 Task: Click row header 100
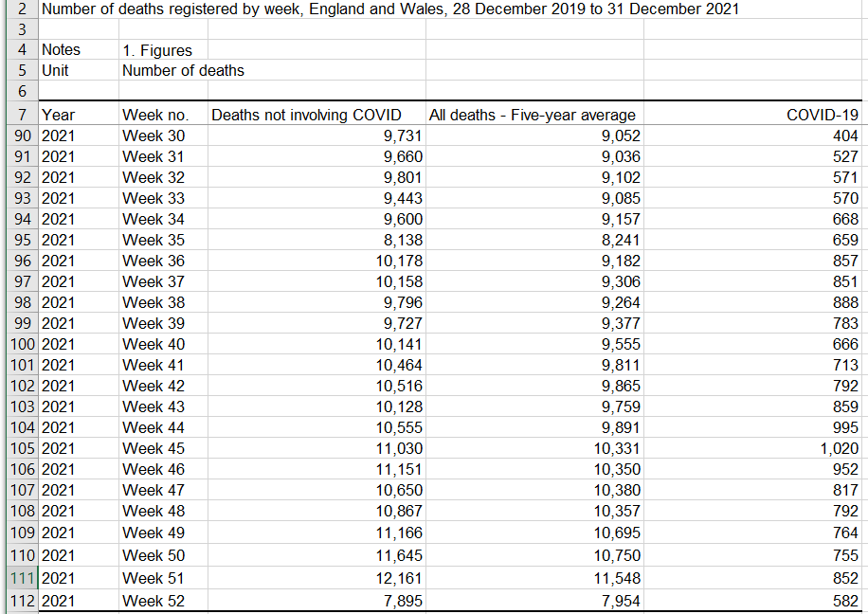coord(19,344)
